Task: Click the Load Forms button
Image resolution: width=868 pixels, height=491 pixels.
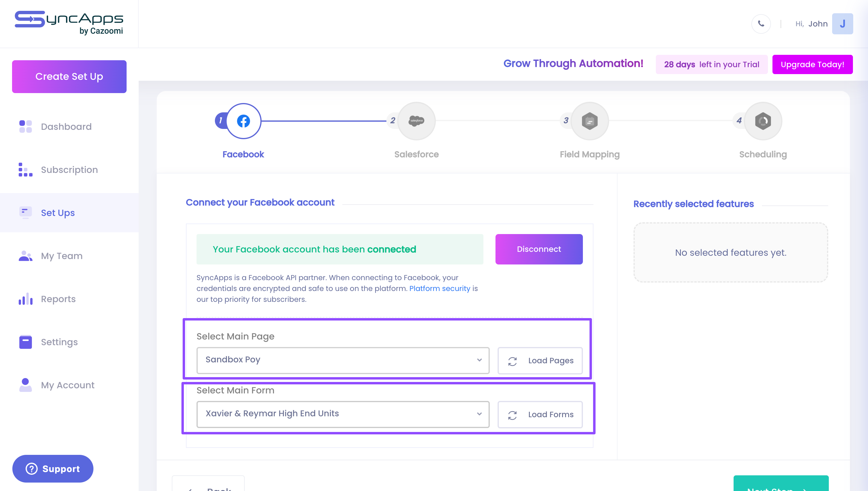Action: point(540,414)
